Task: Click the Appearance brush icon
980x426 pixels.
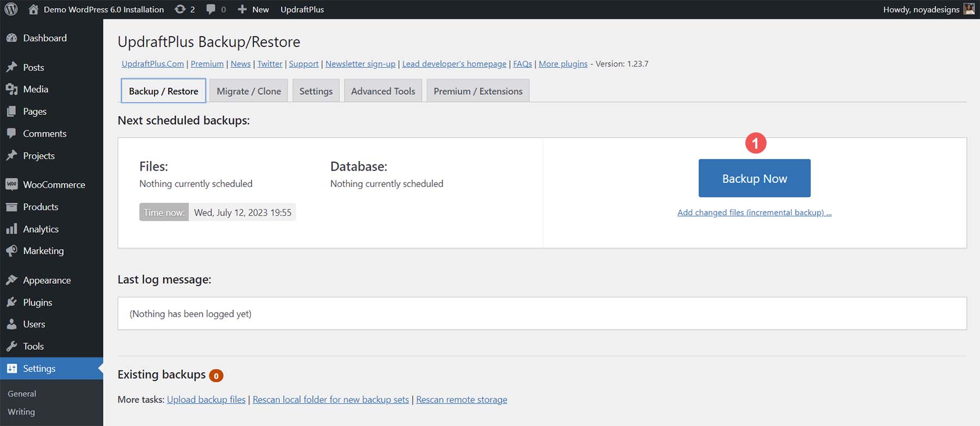Action: pyautogui.click(x=11, y=280)
